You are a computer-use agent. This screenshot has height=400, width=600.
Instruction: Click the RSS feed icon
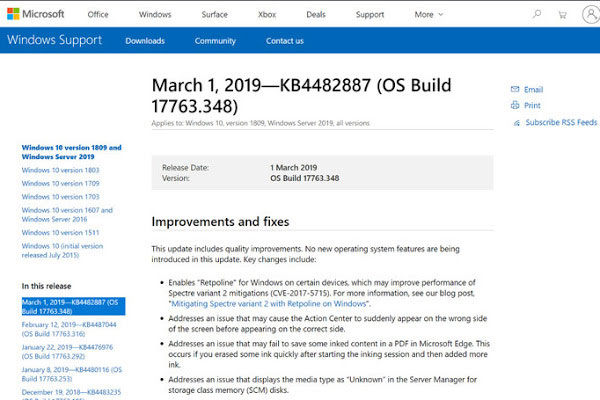(x=517, y=123)
